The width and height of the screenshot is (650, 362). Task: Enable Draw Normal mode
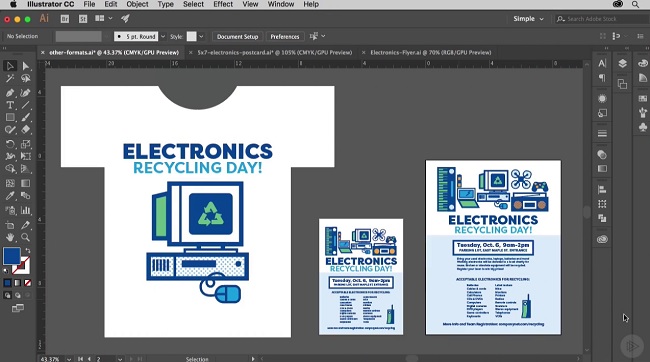(x=7, y=295)
